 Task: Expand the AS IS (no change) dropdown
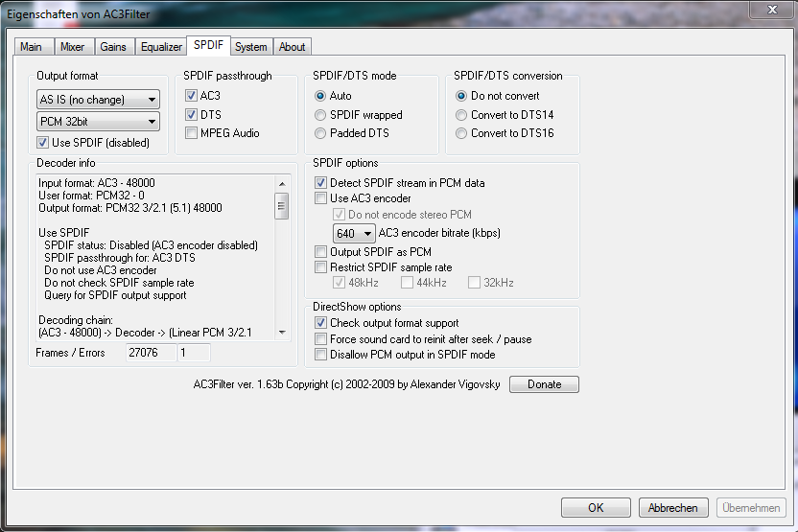pyautogui.click(x=98, y=99)
